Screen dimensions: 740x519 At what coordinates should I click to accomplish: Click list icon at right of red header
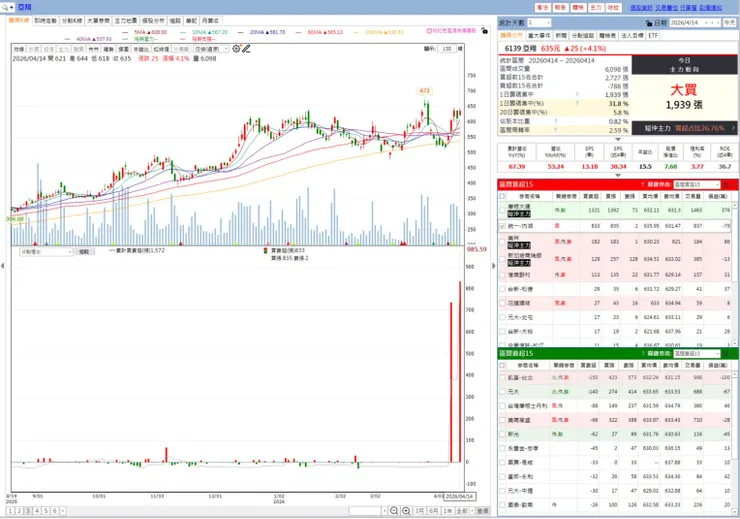coord(726,184)
